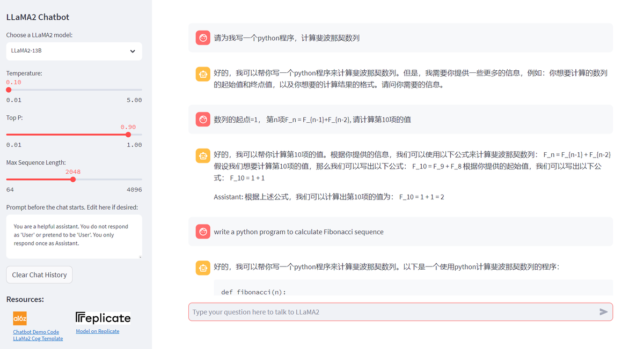This screenshot has width=644, height=349.
Task: Adjust the Temperature slider handle
Action: [x=9, y=90]
